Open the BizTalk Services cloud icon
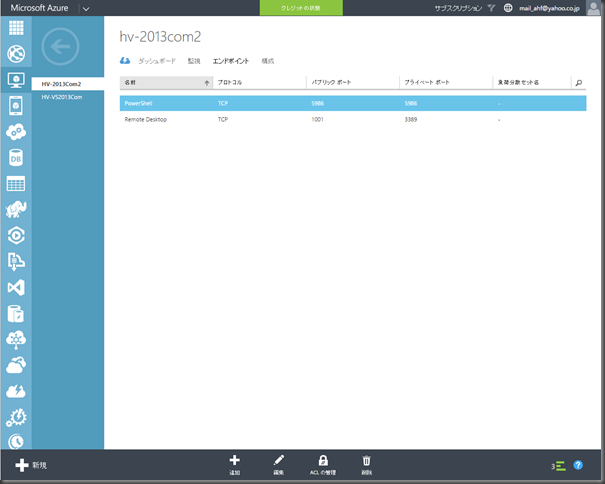The width and height of the screenshot is (605, 484). point(16,340)
